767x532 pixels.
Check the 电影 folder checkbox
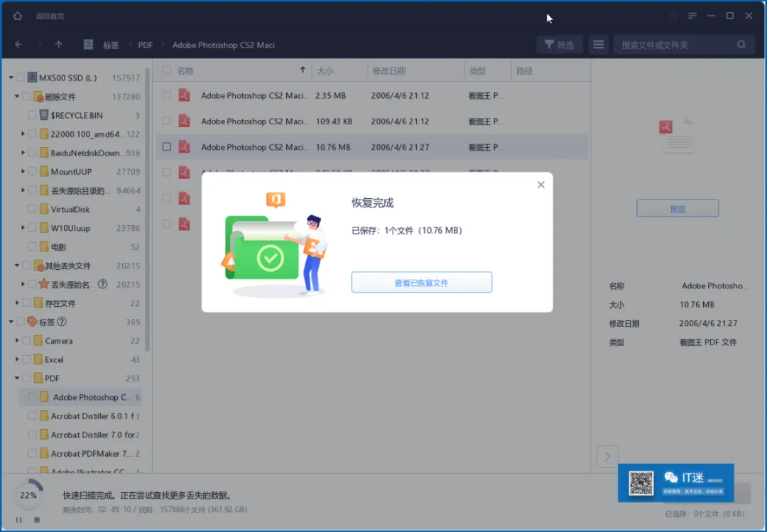[x=32, y=246]
